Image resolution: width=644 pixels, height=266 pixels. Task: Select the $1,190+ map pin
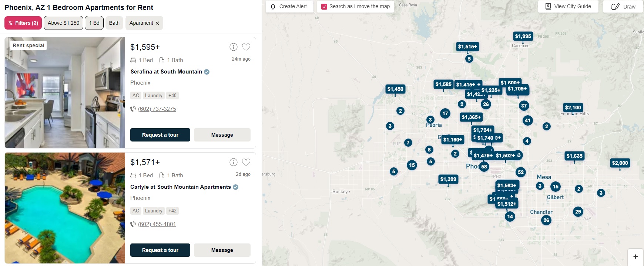point(453,140)
